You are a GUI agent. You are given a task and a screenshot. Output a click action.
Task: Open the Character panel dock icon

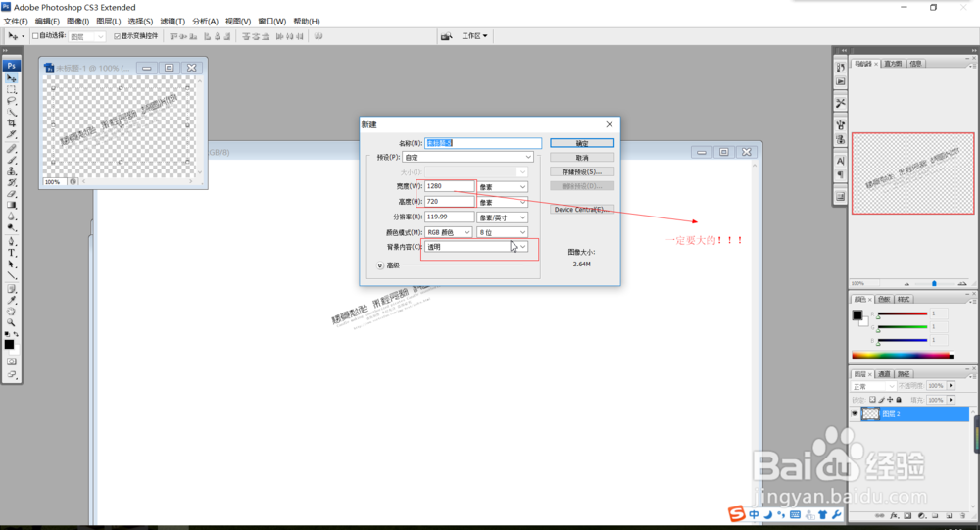point(841,161)
